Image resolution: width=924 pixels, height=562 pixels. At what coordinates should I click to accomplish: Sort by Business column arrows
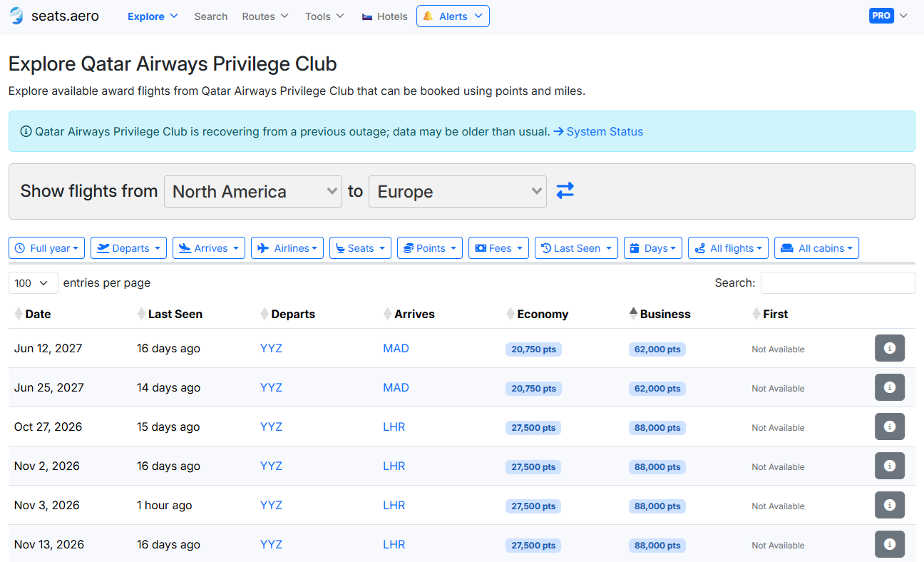[x=633, y=314]
